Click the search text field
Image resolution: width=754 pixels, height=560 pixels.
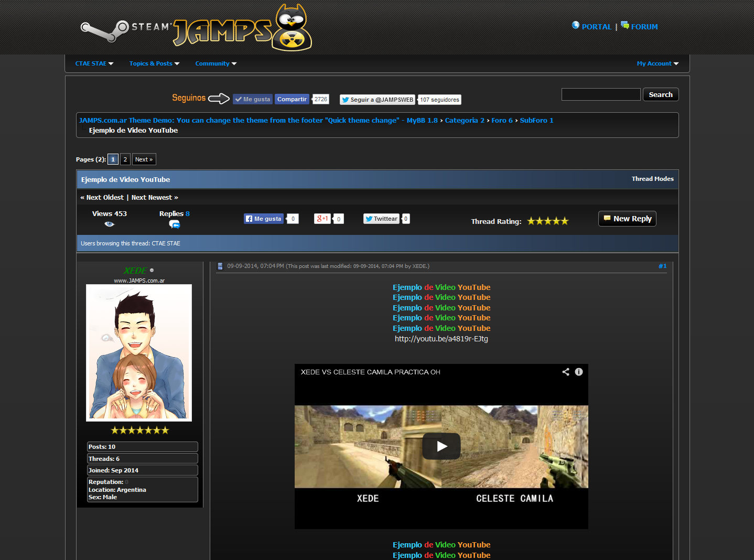(601, 94)
